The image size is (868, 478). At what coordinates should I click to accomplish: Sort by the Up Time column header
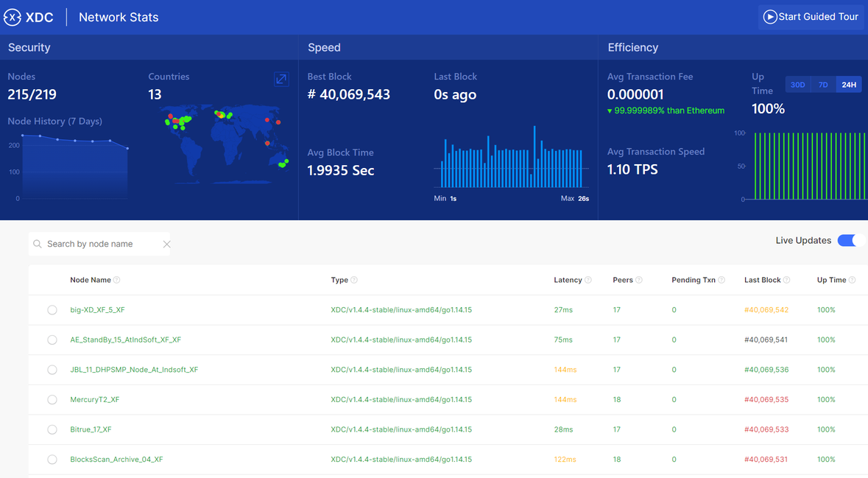[x=831, y=280]
